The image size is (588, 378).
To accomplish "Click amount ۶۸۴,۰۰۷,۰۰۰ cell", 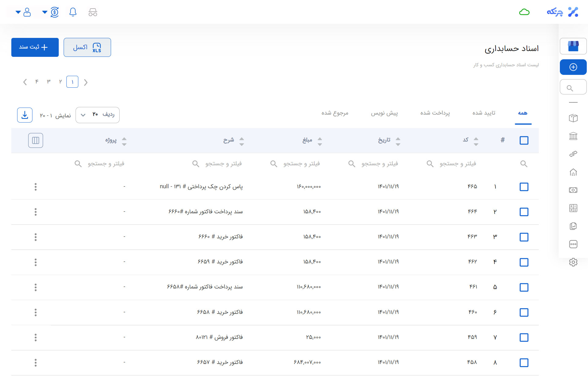I will pos(307,362).
